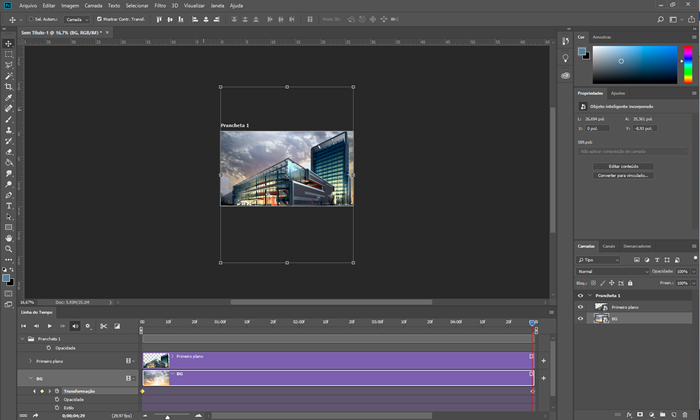Open the search icon in options bar
The width and height of the screenshot is (700, 420).
coord(660,19)
